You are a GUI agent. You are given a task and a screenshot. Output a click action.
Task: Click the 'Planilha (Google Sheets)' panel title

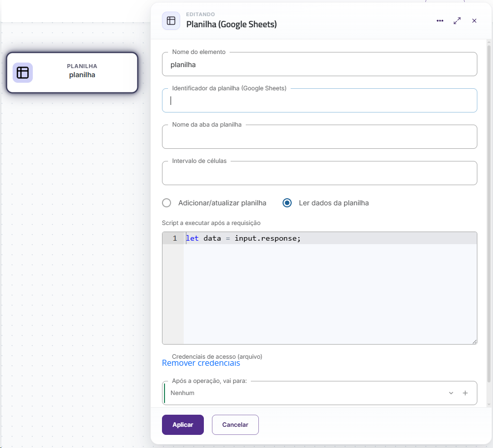click(232, 24)
